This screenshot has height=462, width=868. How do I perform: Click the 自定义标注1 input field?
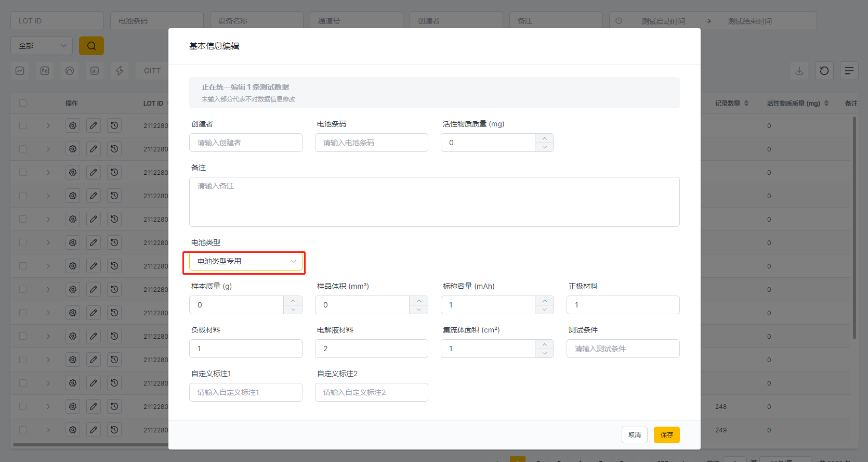pos(246,392)
